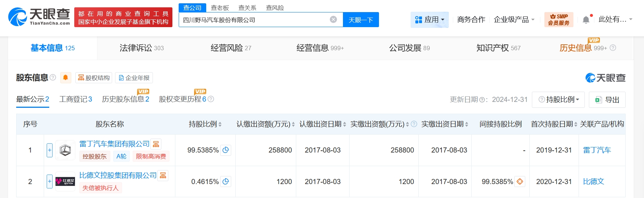The height and width of the screenshot is (198, 644).
Task: Clear the search box with X icon
Action: pos(333,20)
